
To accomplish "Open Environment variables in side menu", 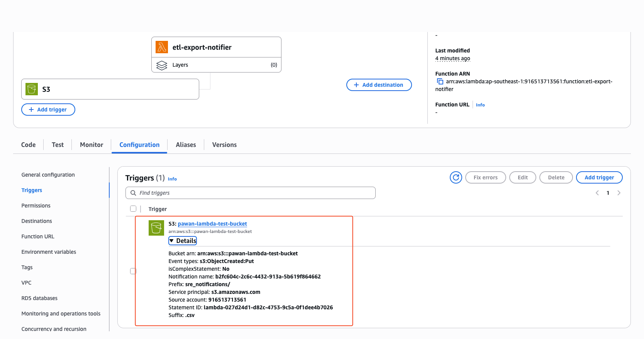I will (49, 252).
